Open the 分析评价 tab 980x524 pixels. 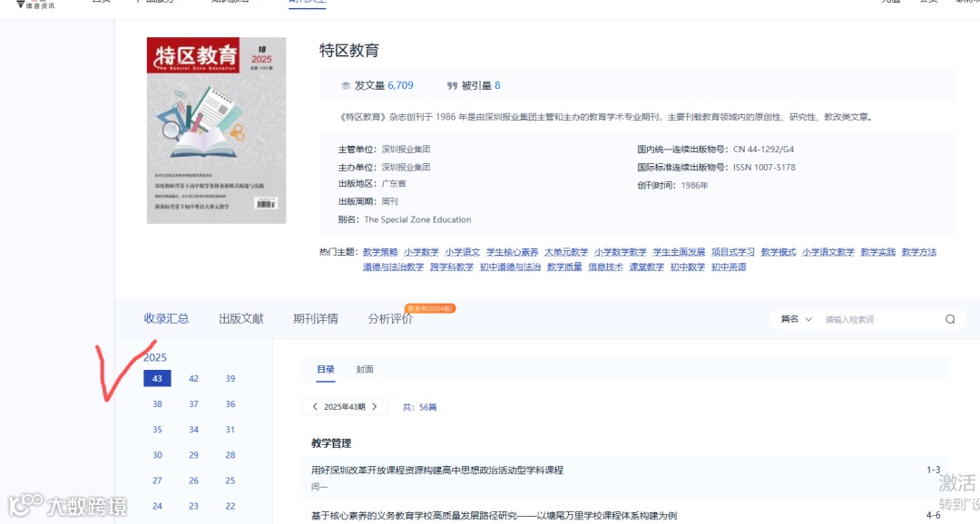390,318
